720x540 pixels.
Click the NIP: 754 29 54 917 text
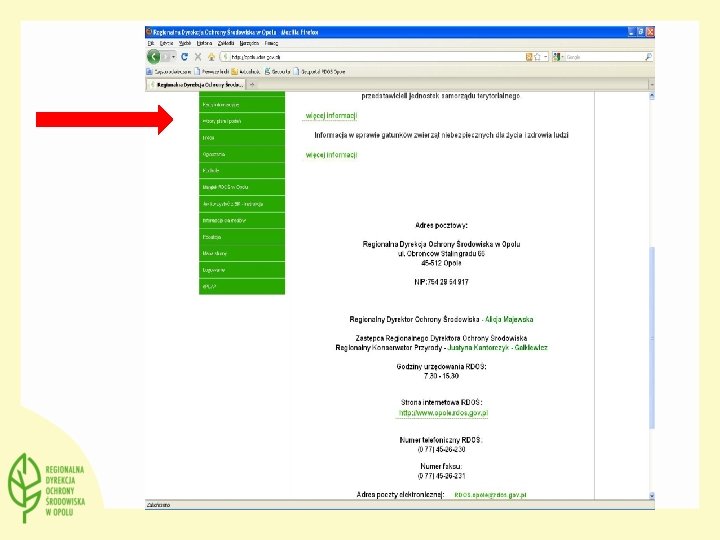pyautogui.click(x=441, y=282)
